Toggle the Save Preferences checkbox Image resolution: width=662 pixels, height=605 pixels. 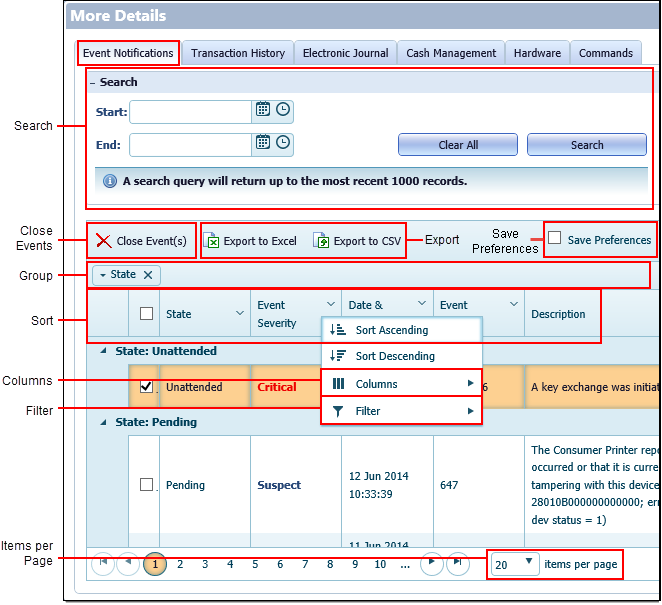coord(554,238)
